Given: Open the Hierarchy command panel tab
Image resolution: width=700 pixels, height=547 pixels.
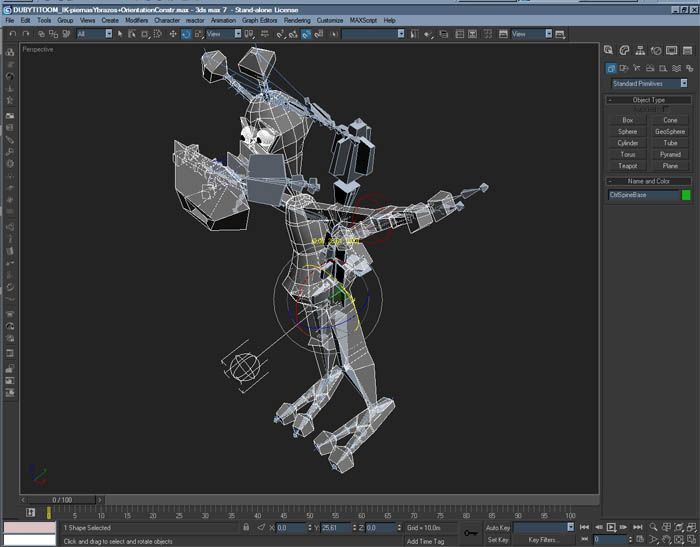Looking at the screenshot, I should point(640,50).
